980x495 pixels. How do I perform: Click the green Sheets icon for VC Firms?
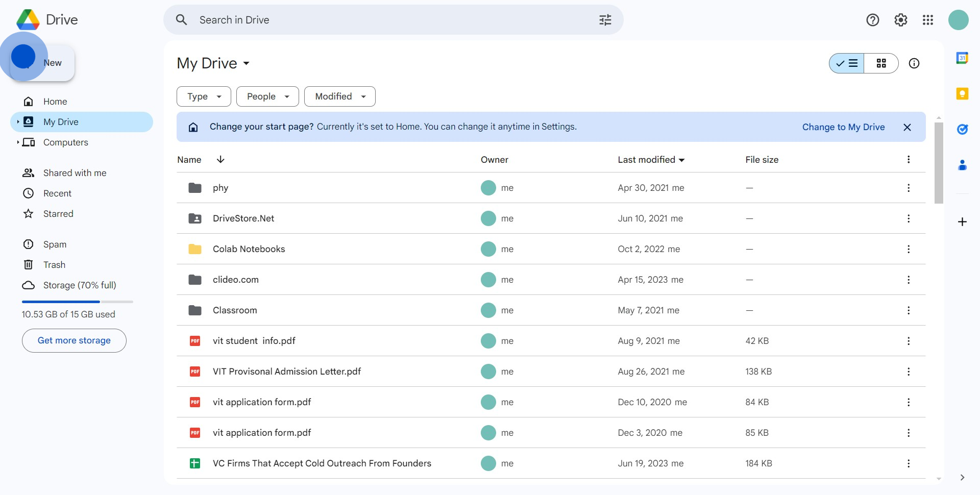195,463
